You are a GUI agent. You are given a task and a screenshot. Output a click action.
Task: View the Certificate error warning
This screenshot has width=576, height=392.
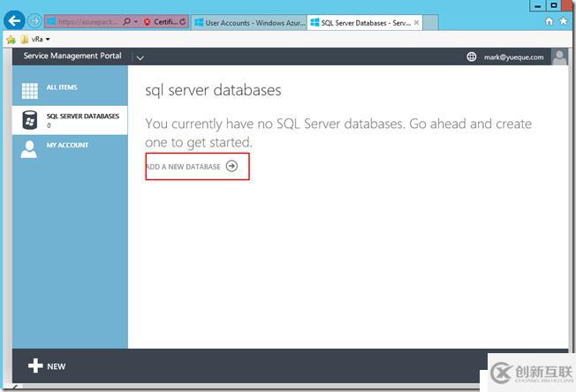[x=161, y=22]
